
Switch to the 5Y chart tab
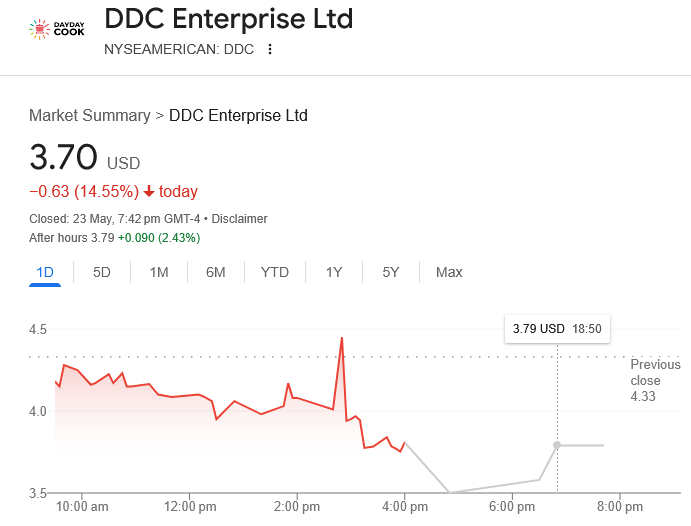click(391, 272)
